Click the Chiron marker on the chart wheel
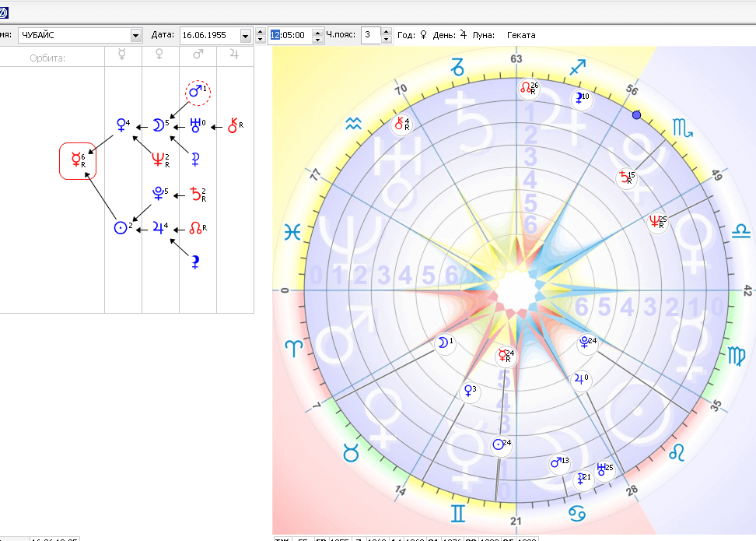 coord(401,125)
